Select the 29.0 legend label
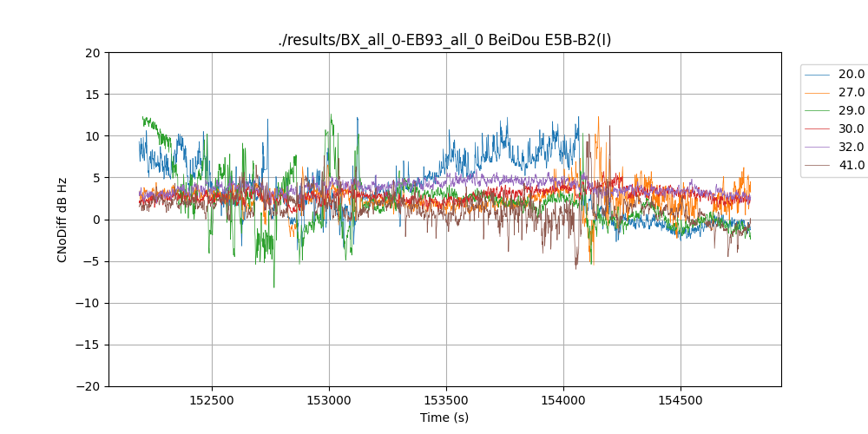This screenshot has width=868, height=434. [851, 111]
